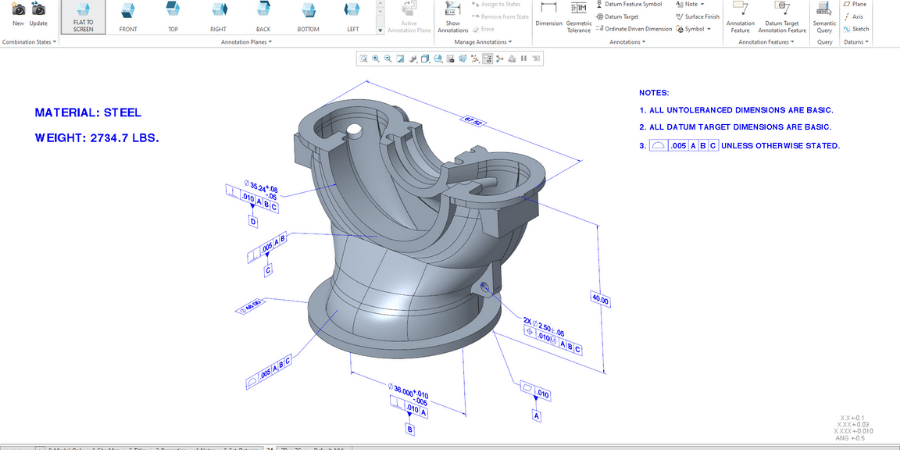Expand the Annotation Planes group dropdown
Viewport: 900px width, 450px height.
[x=270, y=42]
